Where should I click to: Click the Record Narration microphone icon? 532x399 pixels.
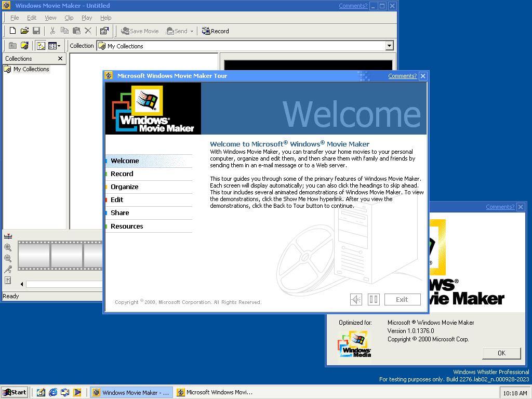pyautogui.click(x=8, y=269)
